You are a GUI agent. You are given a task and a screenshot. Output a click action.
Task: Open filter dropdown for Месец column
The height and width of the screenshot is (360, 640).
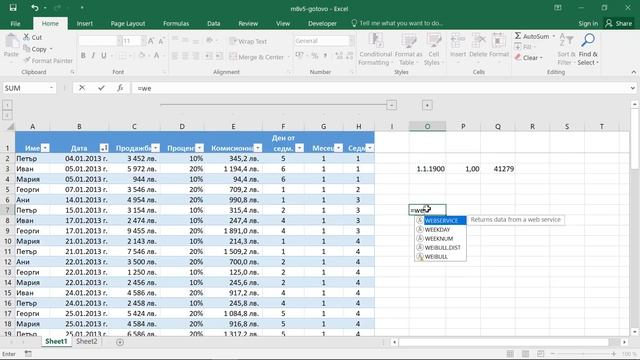tap(338, 148)
